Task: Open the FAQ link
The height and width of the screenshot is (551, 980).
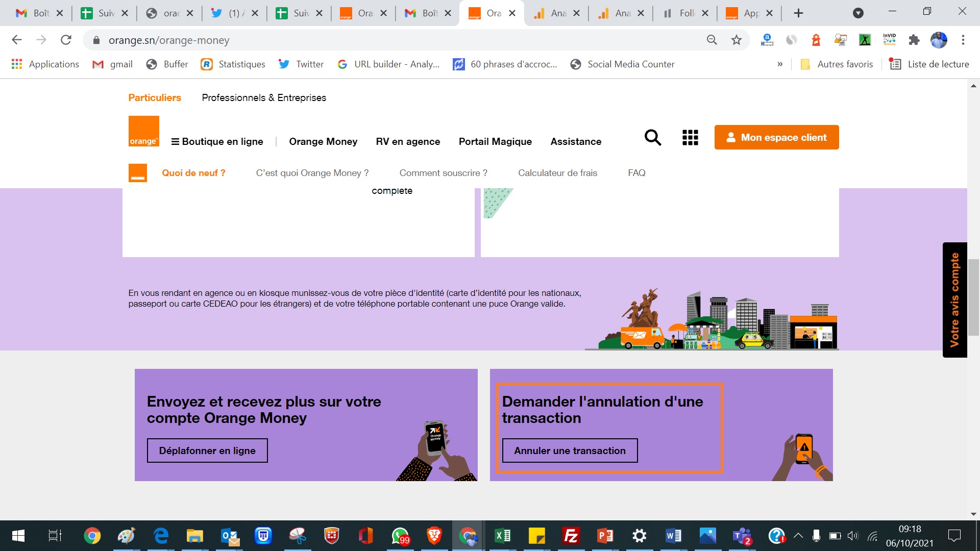Action: pyautogui.click(x=636, y=173)
